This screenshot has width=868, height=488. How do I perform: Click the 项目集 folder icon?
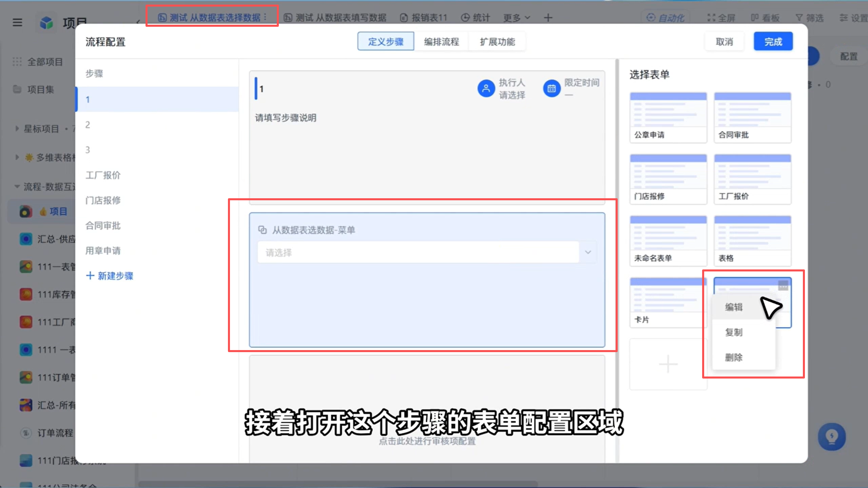[x=17, y=89]
